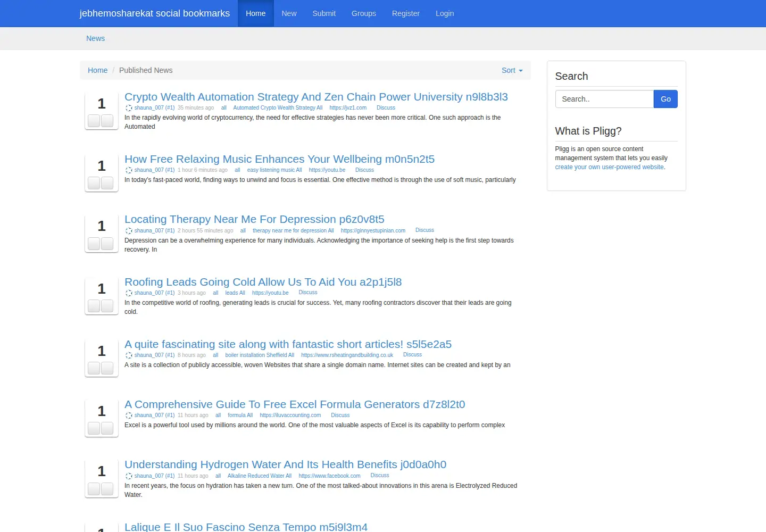
Task: Open Comprehensive Guide To Free Excel Formula title
Action: coord(295,404)
